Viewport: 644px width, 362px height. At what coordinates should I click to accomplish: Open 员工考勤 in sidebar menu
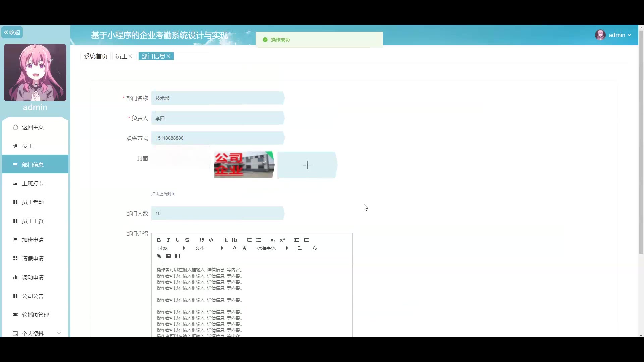(x=33, y=202)
